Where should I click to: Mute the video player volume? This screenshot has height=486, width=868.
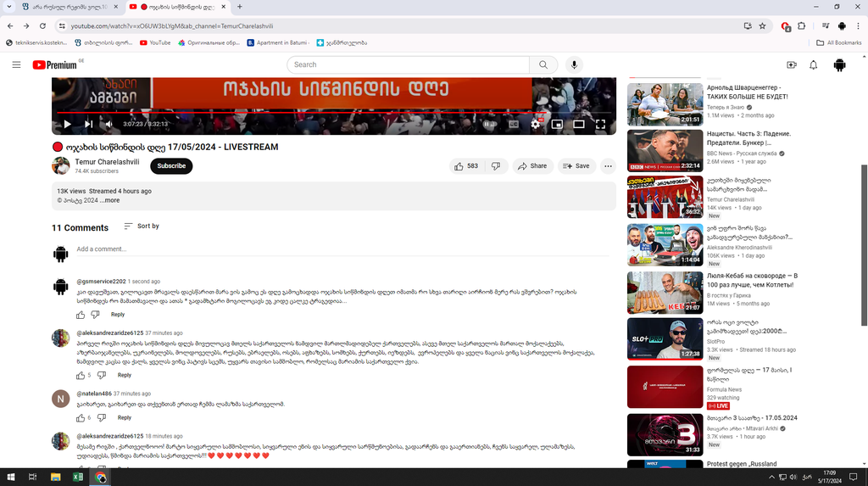(109, 124)
